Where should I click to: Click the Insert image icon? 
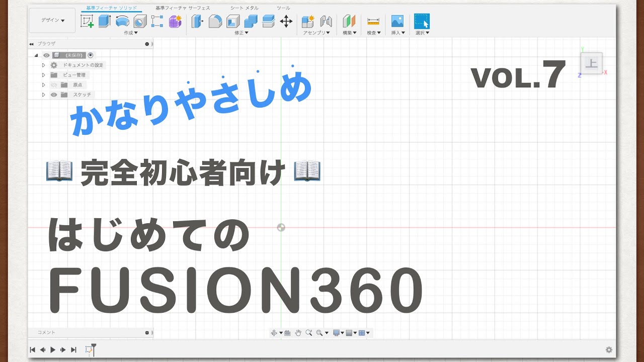397,21
